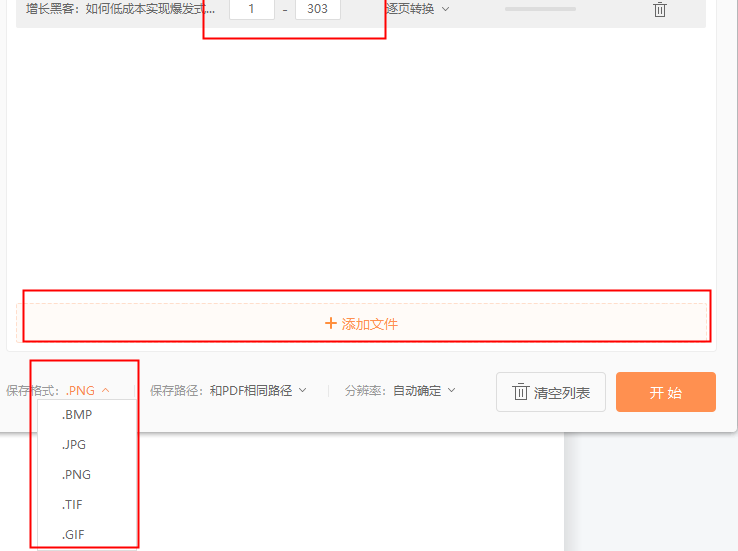The image size is (738, 551).
Task: Click the 清空列表 button text
Action: (x=562, y=393)
